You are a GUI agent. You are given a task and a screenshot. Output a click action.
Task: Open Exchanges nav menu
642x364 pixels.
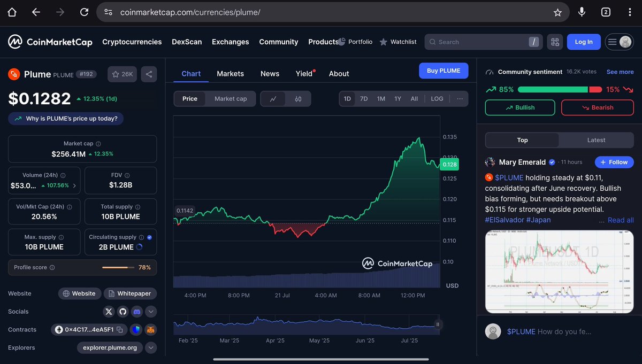(x=231, y=42)
